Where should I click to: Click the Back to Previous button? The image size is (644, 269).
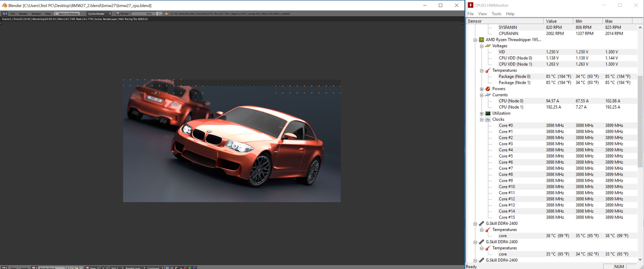coord(67,14)
